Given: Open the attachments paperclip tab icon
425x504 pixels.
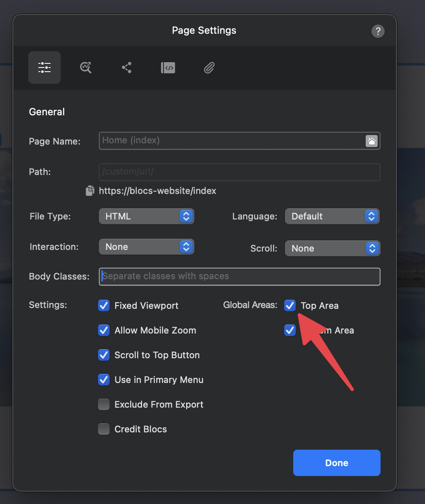Looking at the screenshot, I should pyautogui.click(x=209, y=68).
